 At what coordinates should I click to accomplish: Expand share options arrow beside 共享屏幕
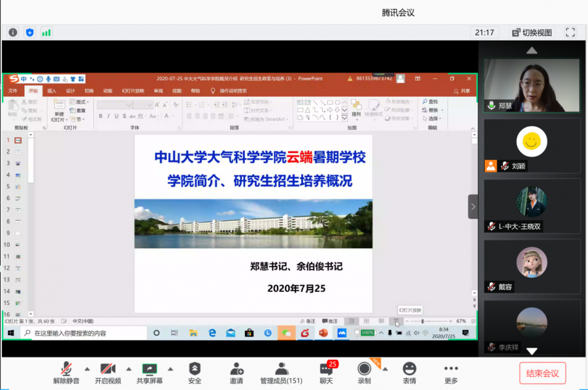(x=171, y=368)
